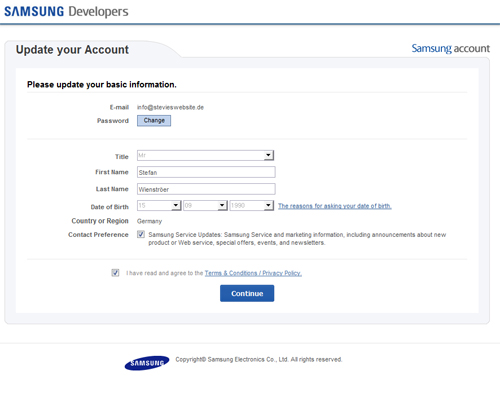500x397 pixels.
Task: Click the Last Name input field
Action: [x=206, y=189]
